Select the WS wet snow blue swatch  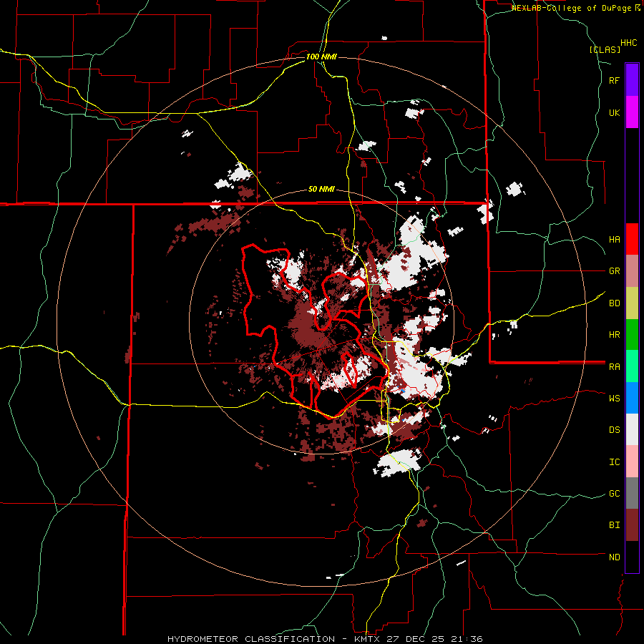[x=632, y=398]
